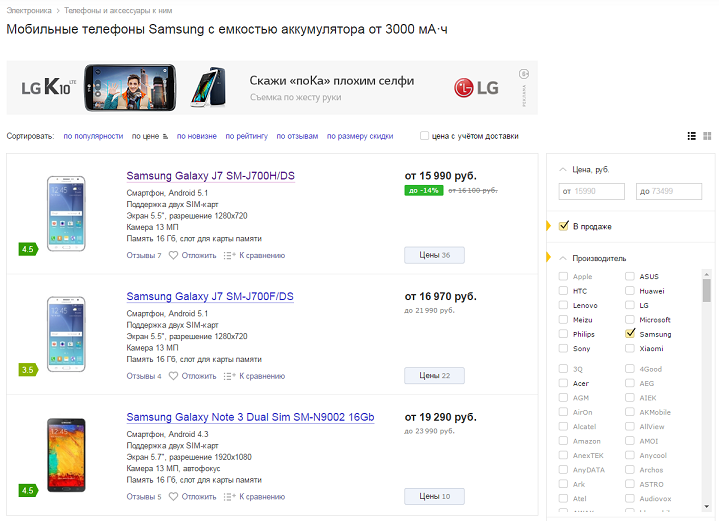
Task: Click the 3.5 rating badge of J7 SM-J700F/DS
Action: [x=28, y=370]
